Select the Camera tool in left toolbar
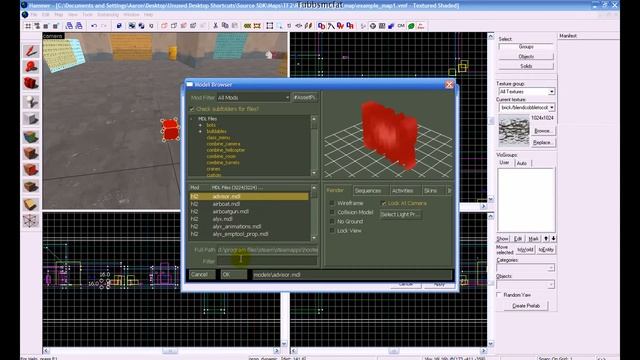This screenshot has width=640, height=360. coord(31,84)
